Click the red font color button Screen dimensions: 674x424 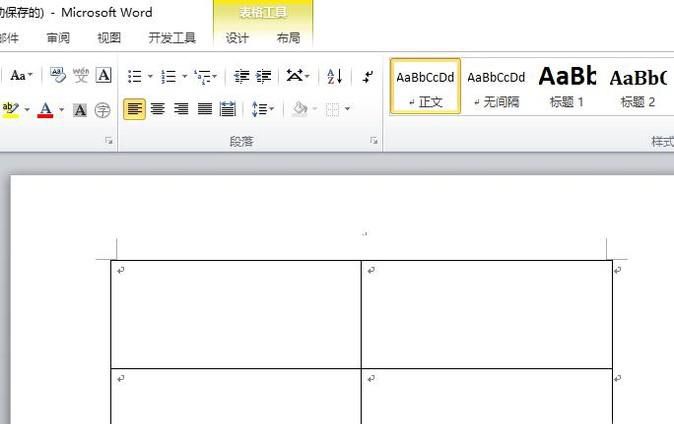(45, 109)
